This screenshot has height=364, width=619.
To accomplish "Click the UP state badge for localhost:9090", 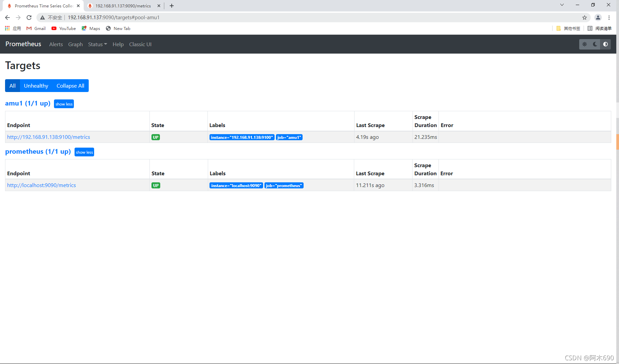I will point(156,185).
